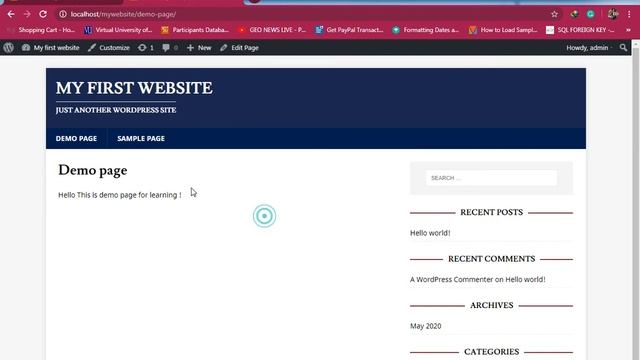The height and width of the screenshot is (360, 640).
Task: View site information icon in address bar
Action: pyautogui.click(x=62, y=14)
